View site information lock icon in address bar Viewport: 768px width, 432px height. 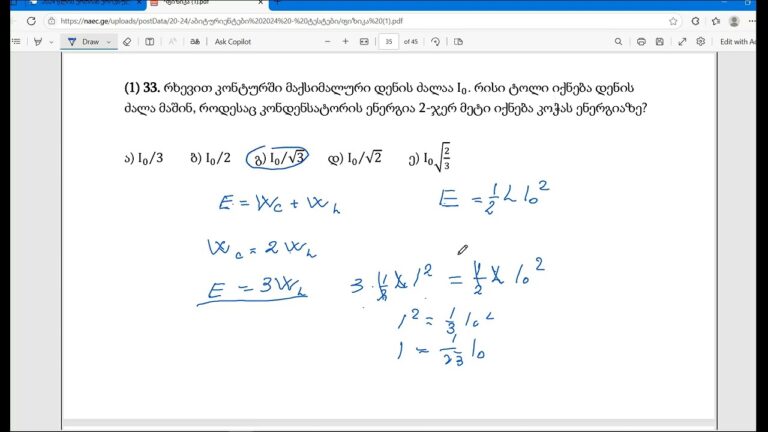51,21
